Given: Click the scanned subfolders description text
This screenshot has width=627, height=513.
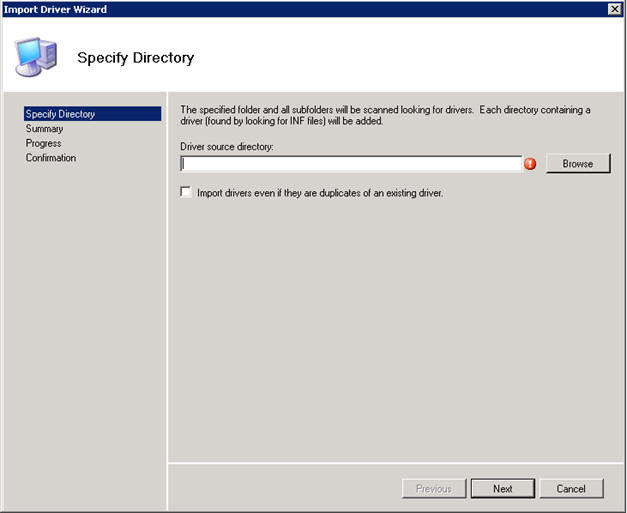Looking at the screenshot, I should pos(385,115).
